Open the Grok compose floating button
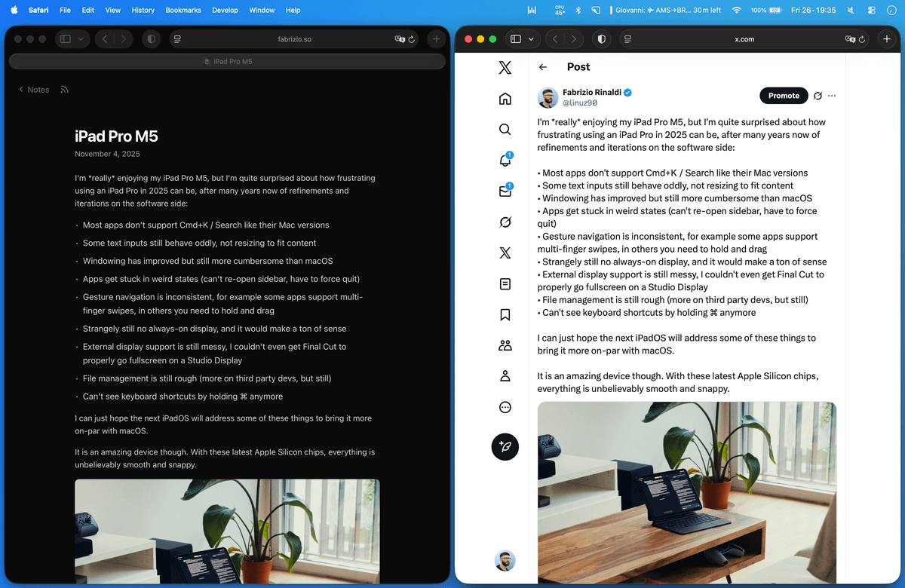 505,446
